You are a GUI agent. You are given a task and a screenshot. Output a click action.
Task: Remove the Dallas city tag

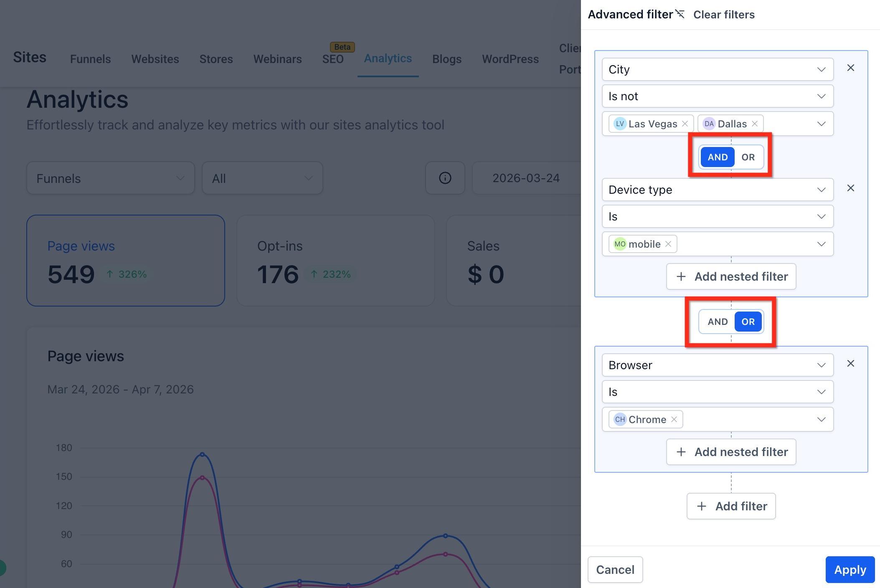pos(754,124)
